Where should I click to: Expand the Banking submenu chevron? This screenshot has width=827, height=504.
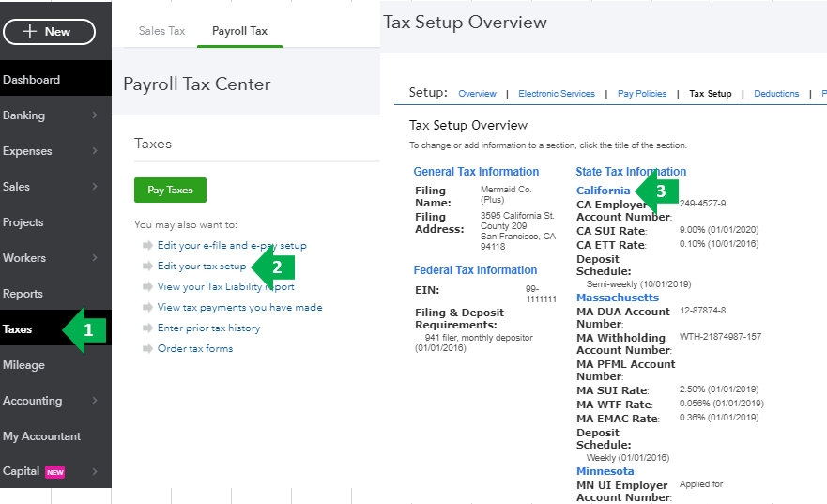point(95,115)
